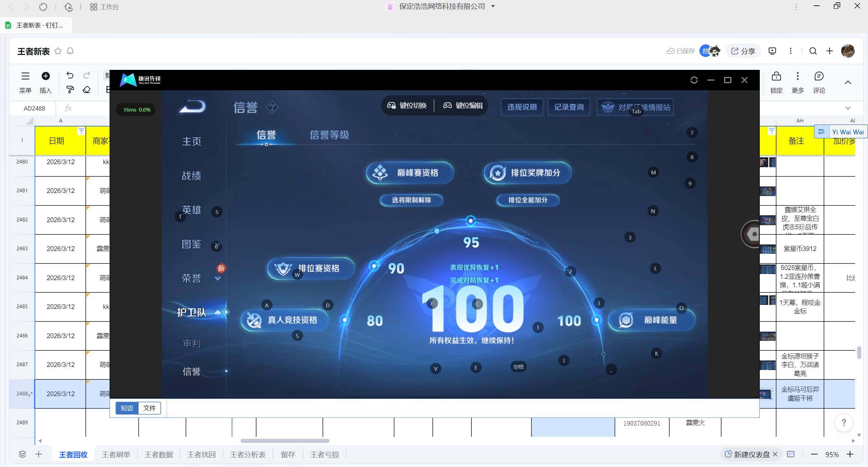Click the game back arrow icon
This screenshot has width=868, height=467.
192,107
